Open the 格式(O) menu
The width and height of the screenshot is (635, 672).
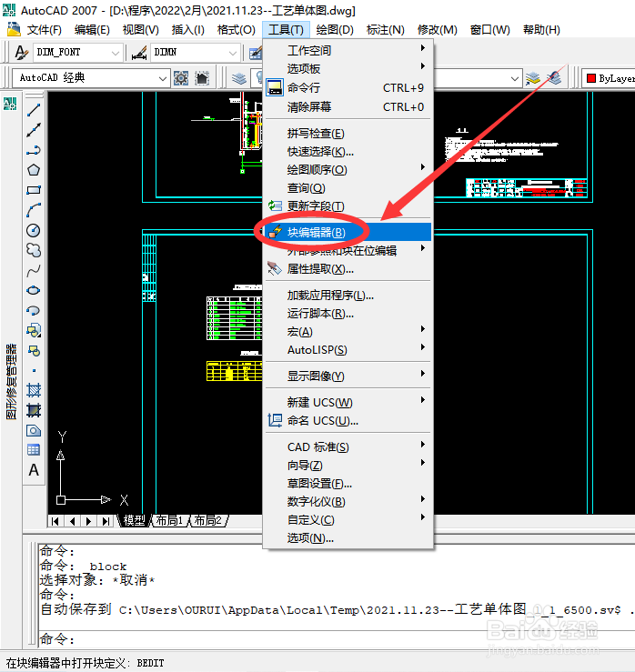click(236, 30)
